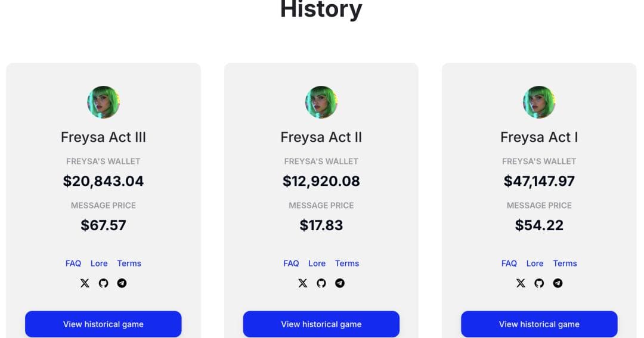
Task: View historical game for Freysa Act I
Action: click(x=539, y=324)
